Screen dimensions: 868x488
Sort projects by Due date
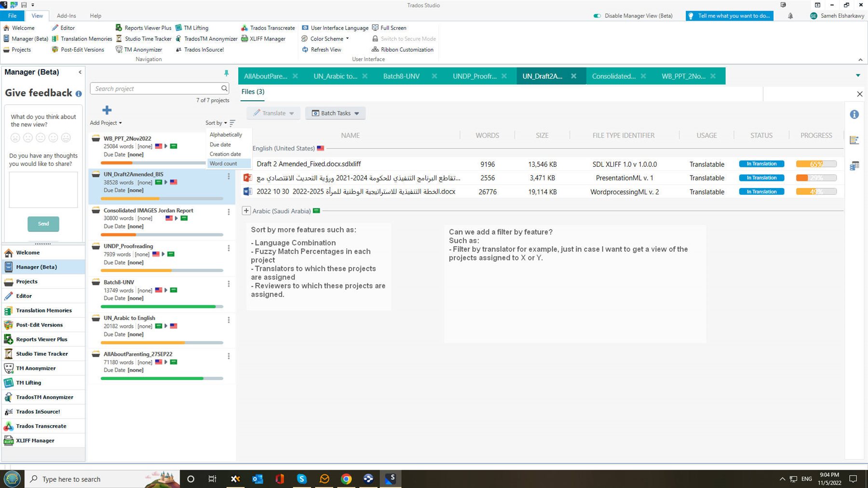point(229,144)
